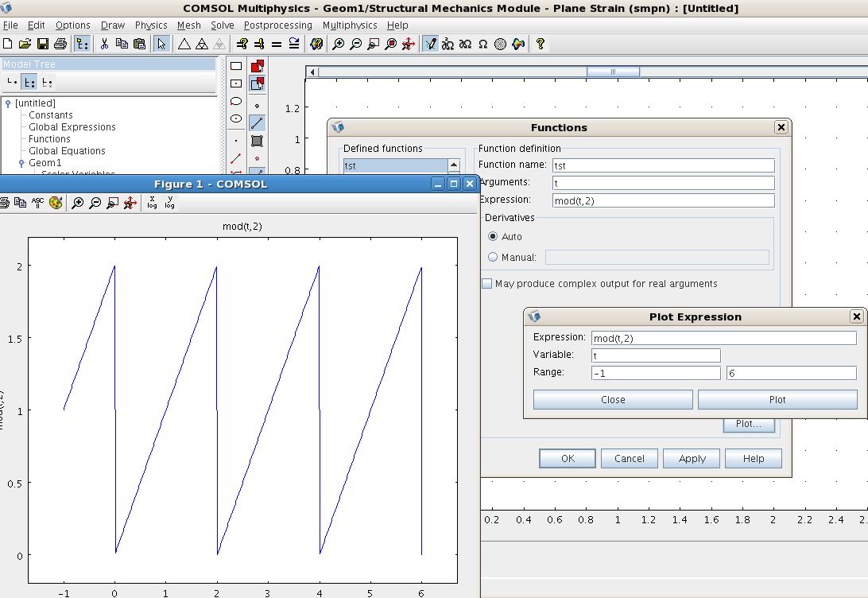
Task: Toggle y log scale in the Figure 1 window
Action: [170, 203]
